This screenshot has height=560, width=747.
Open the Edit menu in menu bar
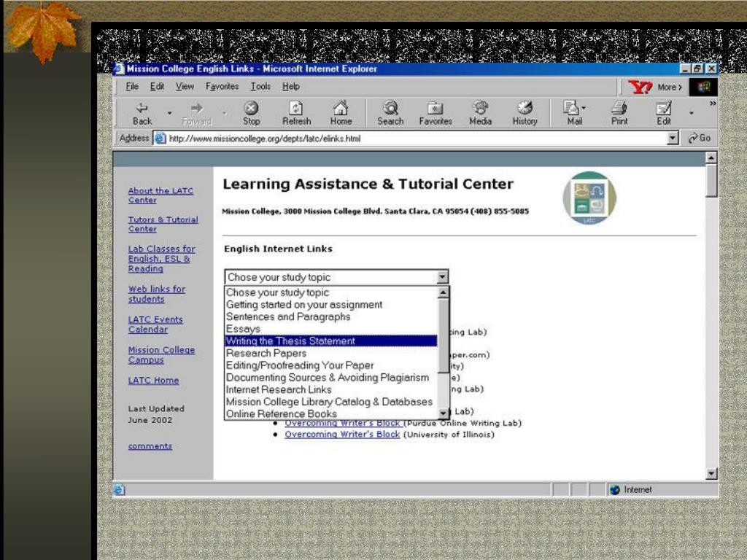click(158, 87)
